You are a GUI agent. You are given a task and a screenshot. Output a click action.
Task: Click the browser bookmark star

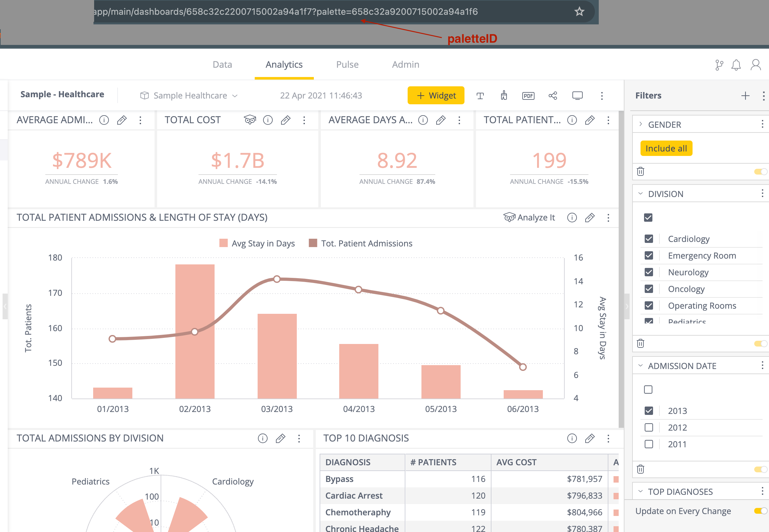tap(579, 12)
